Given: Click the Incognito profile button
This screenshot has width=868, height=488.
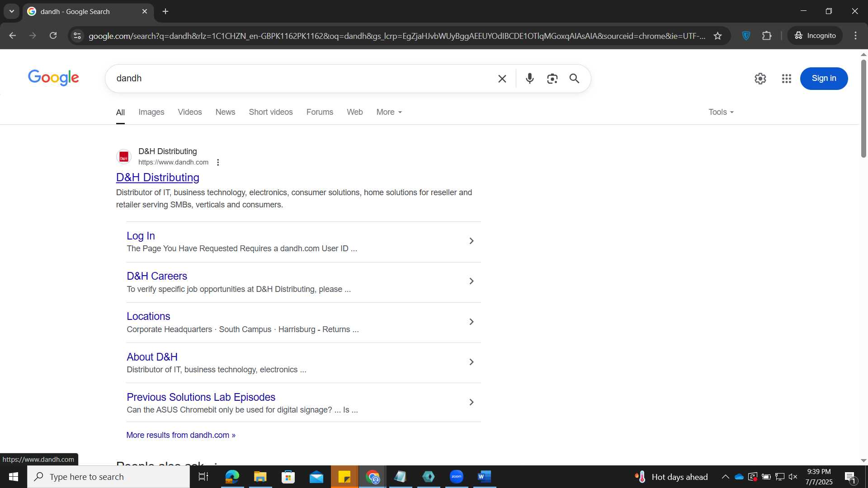Looking at the screenshot, I should tap(815, 36).
